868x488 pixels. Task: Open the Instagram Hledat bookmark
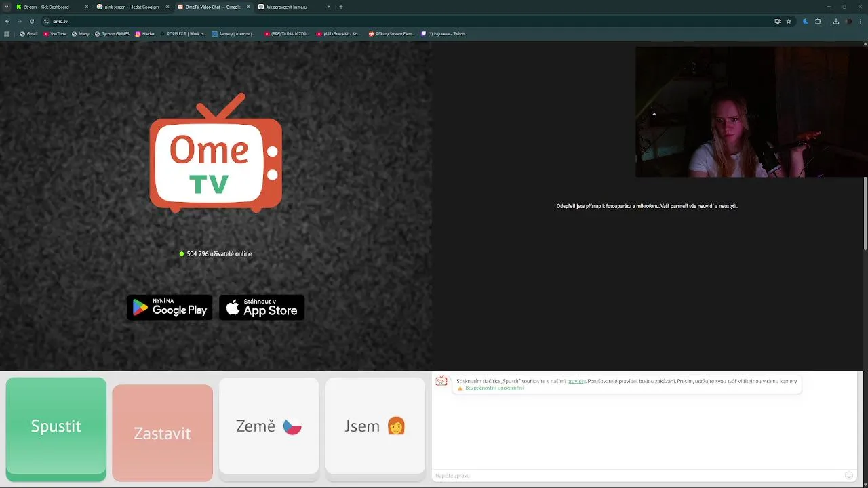(x=145, y=33)
